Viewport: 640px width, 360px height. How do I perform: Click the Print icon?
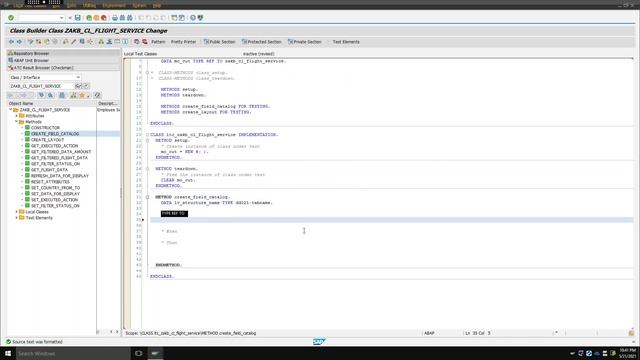(115, 18)
